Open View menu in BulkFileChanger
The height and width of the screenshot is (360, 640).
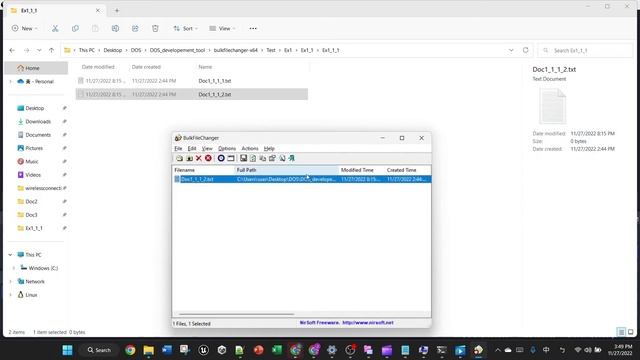[x=207, y=149]
